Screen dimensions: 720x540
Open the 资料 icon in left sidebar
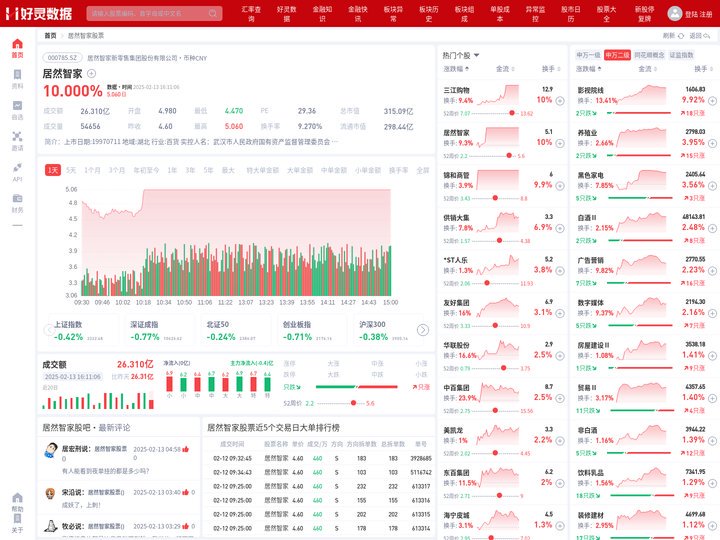[x=17, y=79]
